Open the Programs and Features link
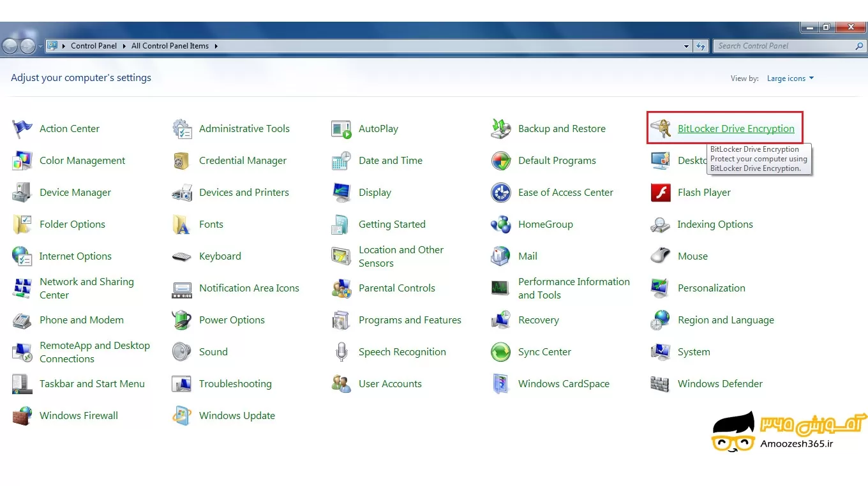The height and width of the screenshot is (486, 868). tap(410, 320)
